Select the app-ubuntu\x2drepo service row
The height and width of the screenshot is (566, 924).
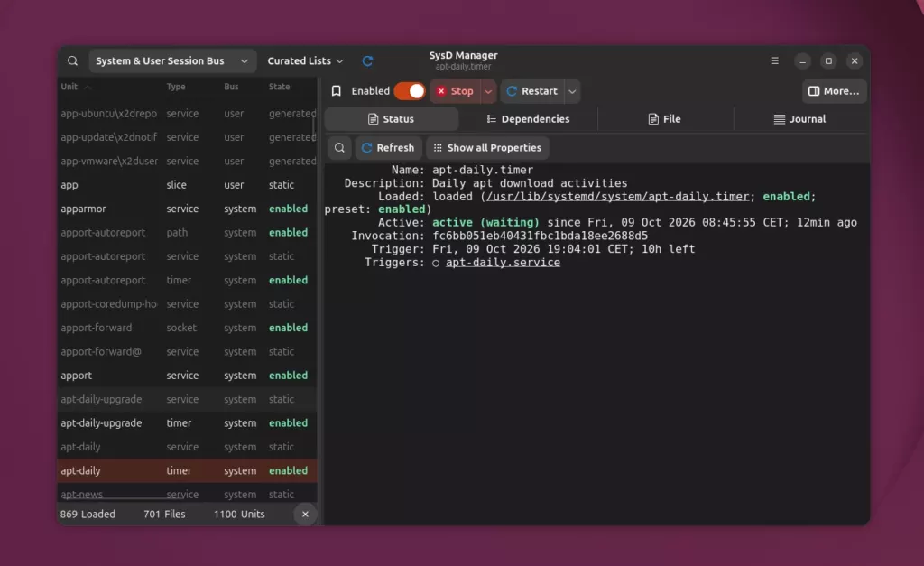coord(188,113)
